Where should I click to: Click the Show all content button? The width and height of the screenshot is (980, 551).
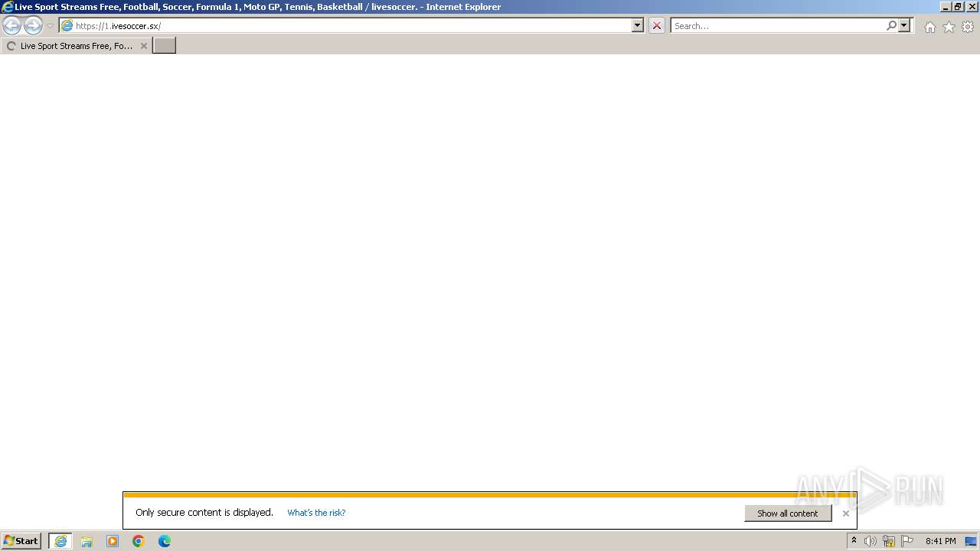coord(788,514)
